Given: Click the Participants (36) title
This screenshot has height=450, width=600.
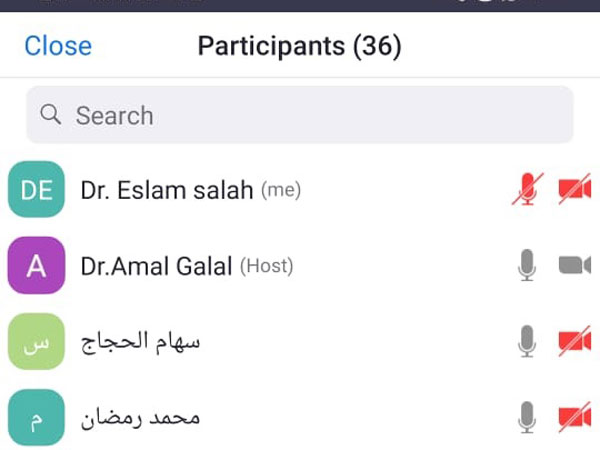Looking at the screenshot, I should click(x=300, y=47).
